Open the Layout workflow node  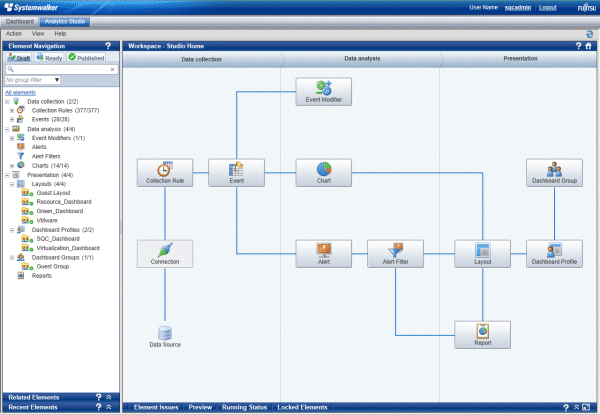click(x=483, y=254)
